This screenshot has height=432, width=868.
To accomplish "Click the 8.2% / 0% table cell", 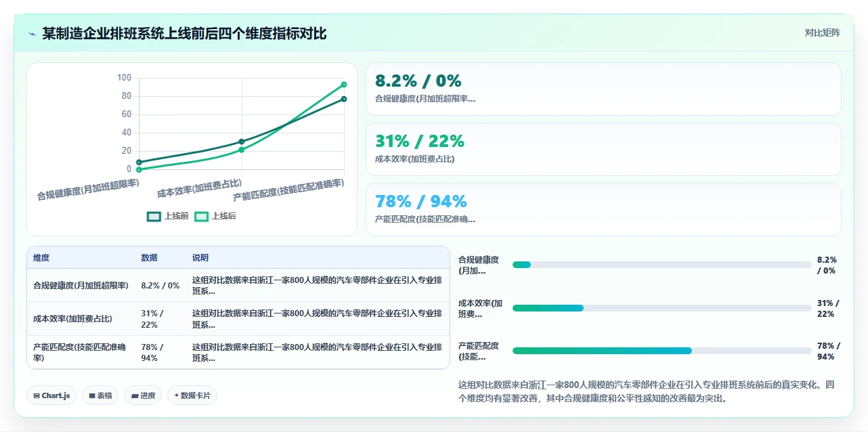I will tap(160, 286).
